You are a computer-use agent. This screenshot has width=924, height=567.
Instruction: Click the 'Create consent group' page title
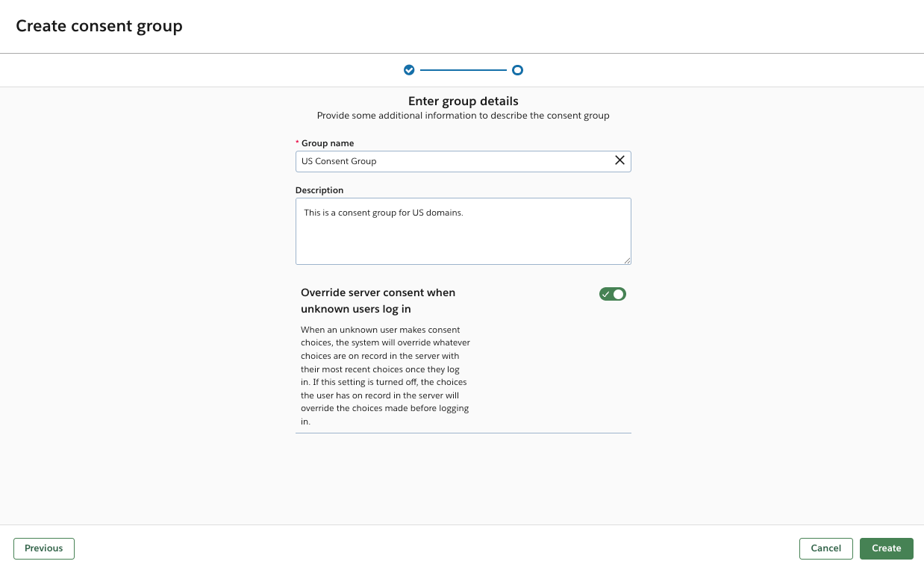click(x=99, y=26)
